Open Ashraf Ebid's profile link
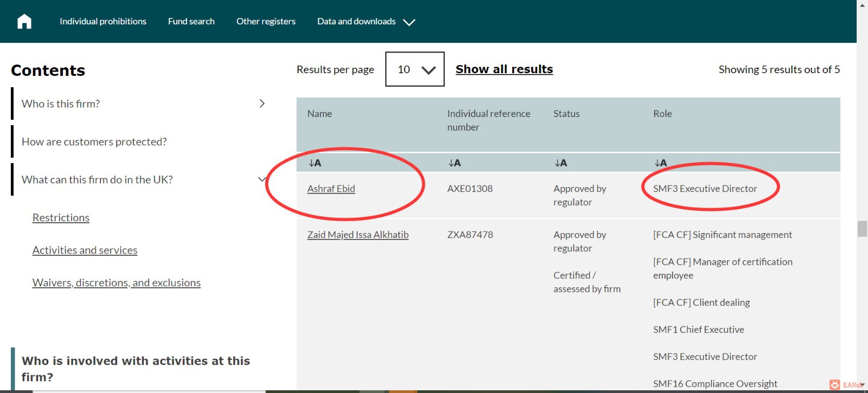This screenshot has width=868, height=393. point(331,189)
